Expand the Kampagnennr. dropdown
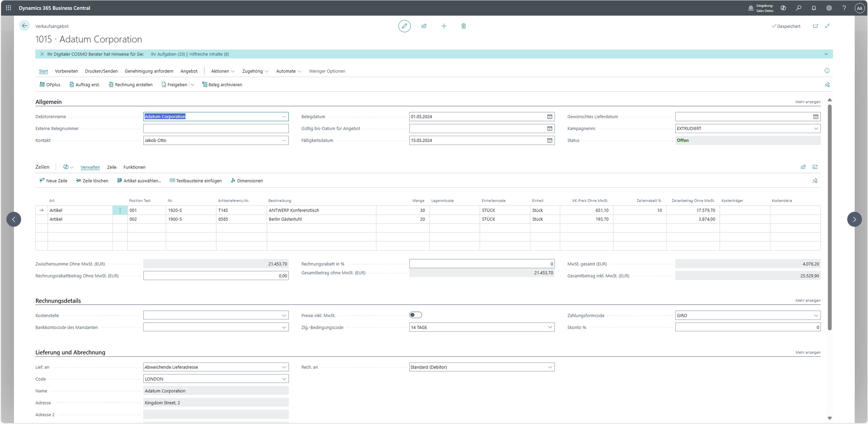Screen dimensions: 868x424 pyautogui.click(x=815, y=129)
